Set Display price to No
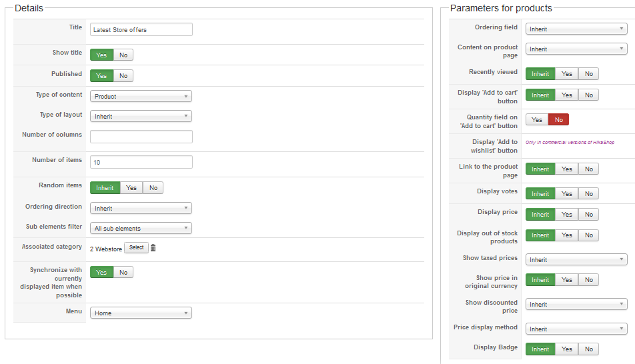 (x=588, y=215)
